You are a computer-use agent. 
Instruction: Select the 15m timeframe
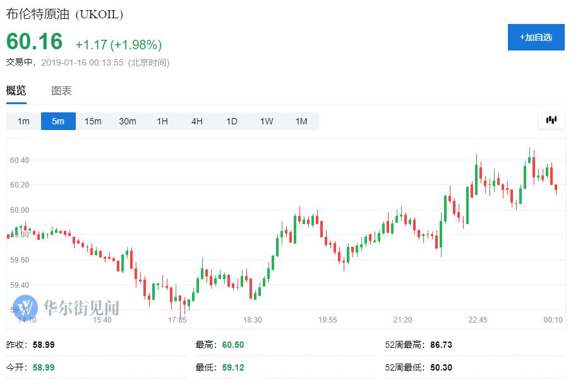[x=93, y=121]
